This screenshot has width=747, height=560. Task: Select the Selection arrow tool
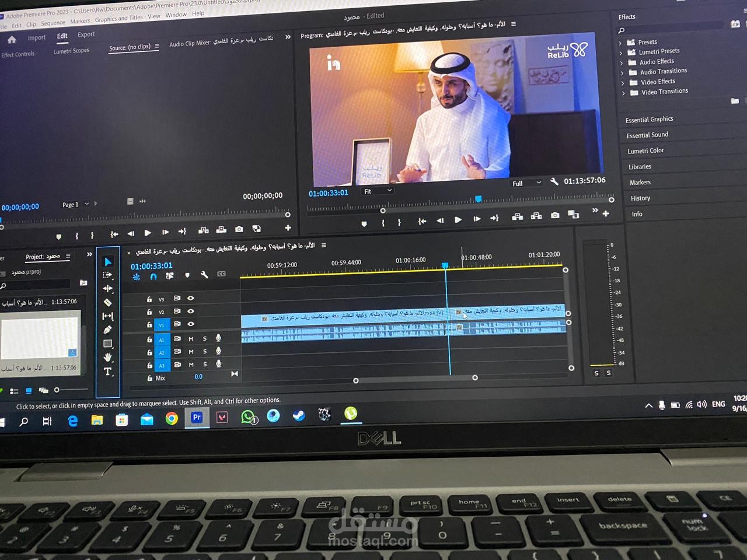(108, 262)
